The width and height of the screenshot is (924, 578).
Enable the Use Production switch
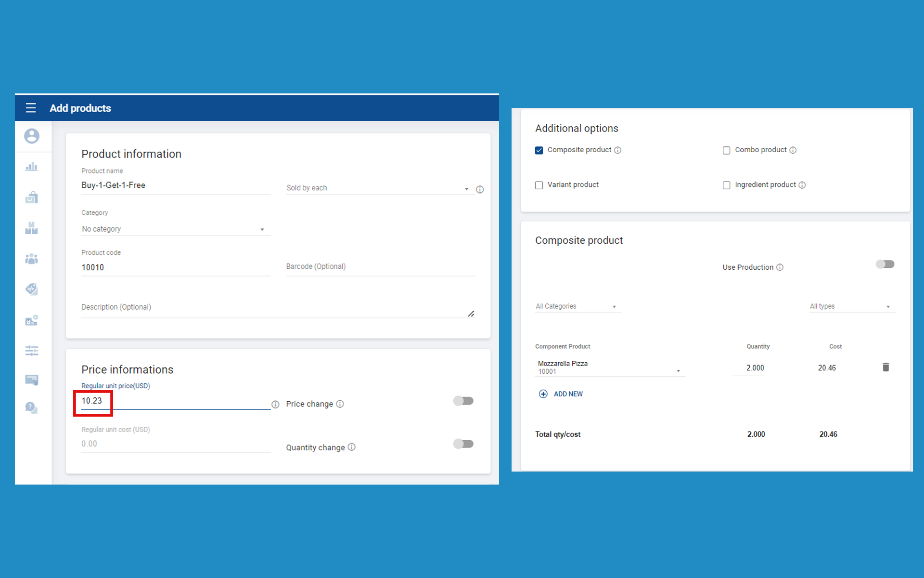click(x=885, y=264)
